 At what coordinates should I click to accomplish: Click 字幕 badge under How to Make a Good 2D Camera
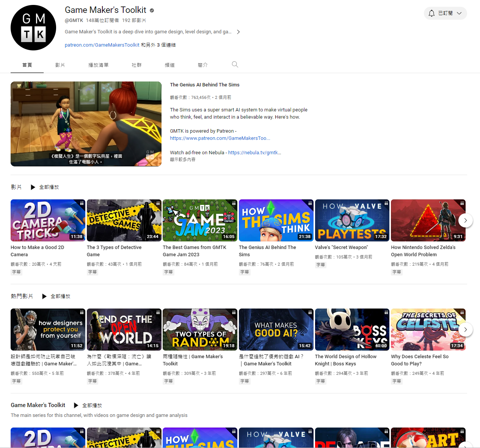point(16,272)
